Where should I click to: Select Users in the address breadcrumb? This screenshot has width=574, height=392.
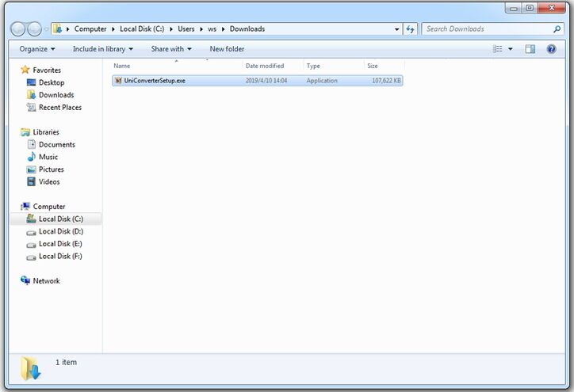186,29
